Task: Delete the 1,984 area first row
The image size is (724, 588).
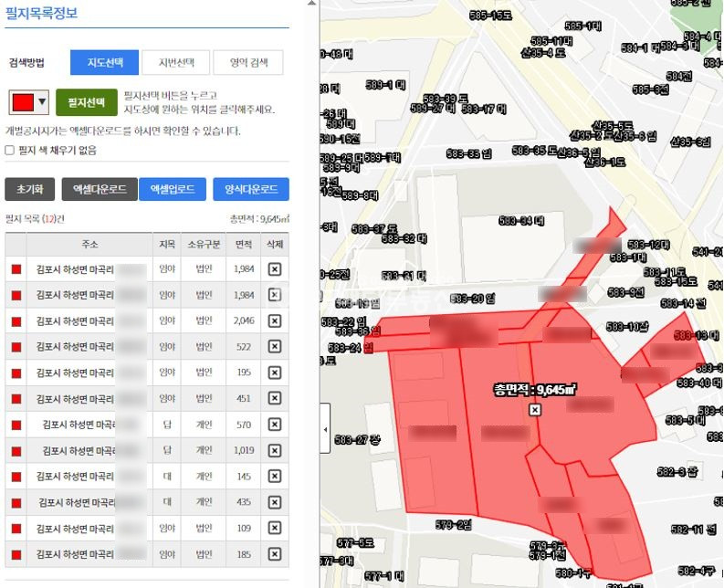Action: pyautogui.click(x=275, y=268)
